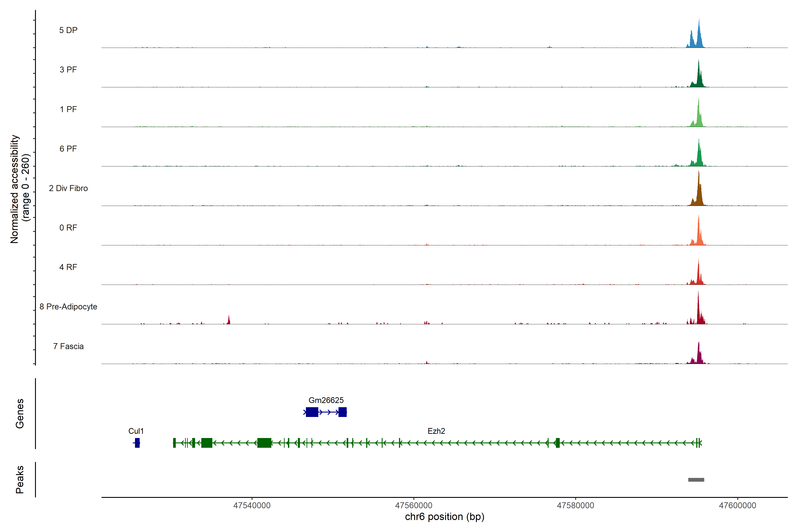Click the Cul1 gene label
798x532 pixels.
(136, 431)
